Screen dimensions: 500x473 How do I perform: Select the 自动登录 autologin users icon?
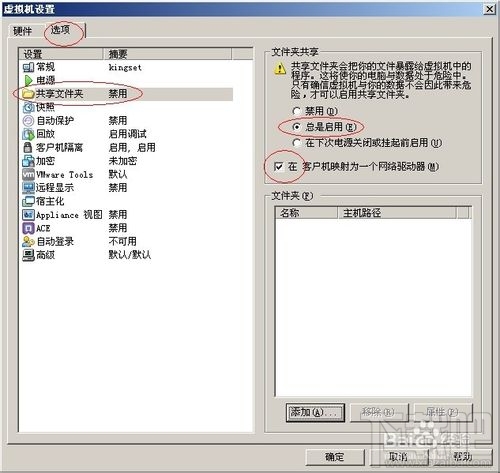pos(28,241)
